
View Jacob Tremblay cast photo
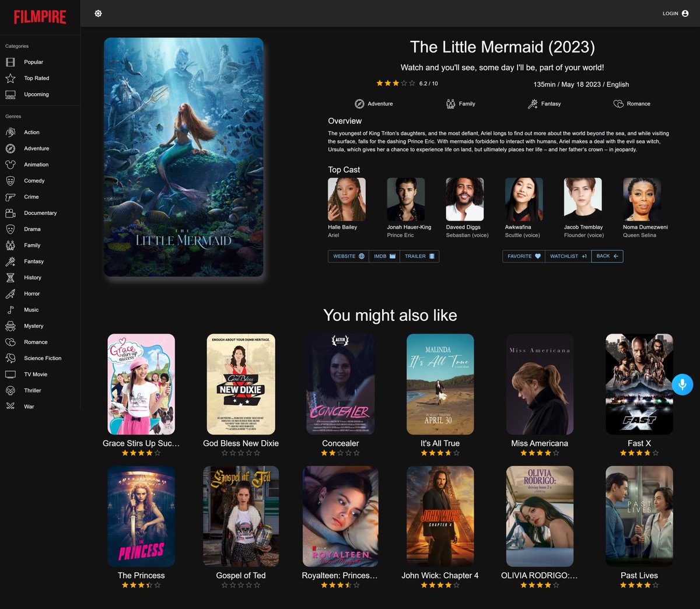click(583, 199)
